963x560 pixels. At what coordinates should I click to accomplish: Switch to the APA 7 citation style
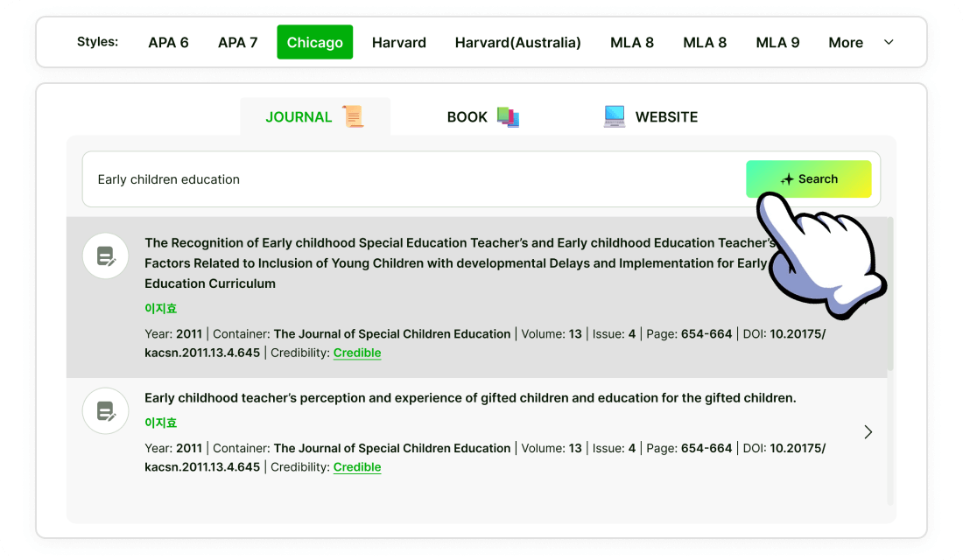237,42
